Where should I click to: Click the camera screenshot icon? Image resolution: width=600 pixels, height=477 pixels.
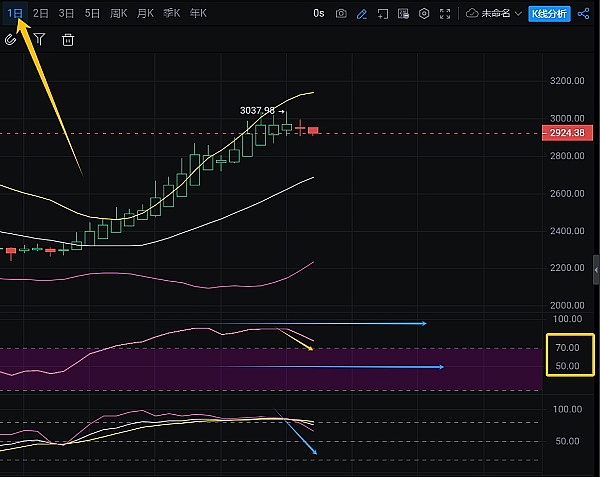pos(342,14)
